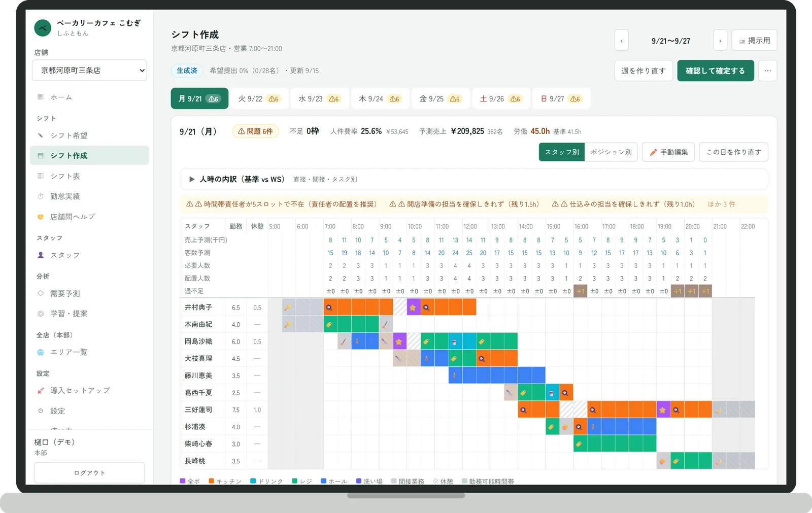Click the person icon beside スタッフ

click(41, 255)
